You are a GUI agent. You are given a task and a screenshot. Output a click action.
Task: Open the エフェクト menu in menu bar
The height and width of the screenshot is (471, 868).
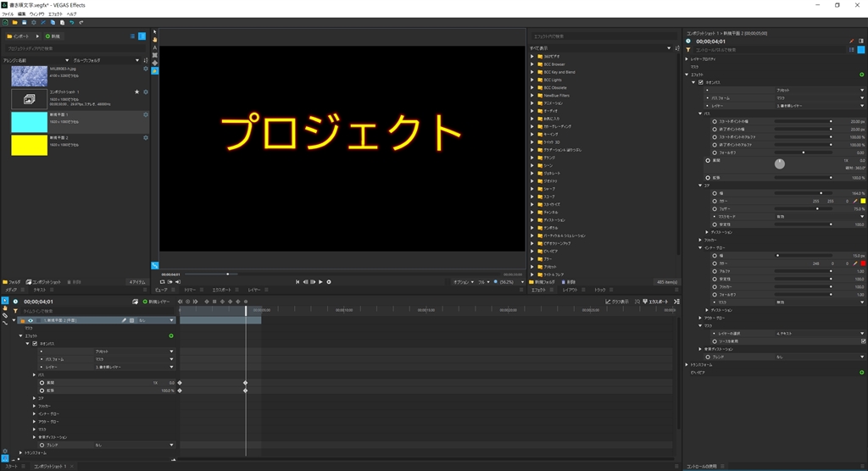tap(55, 14)
